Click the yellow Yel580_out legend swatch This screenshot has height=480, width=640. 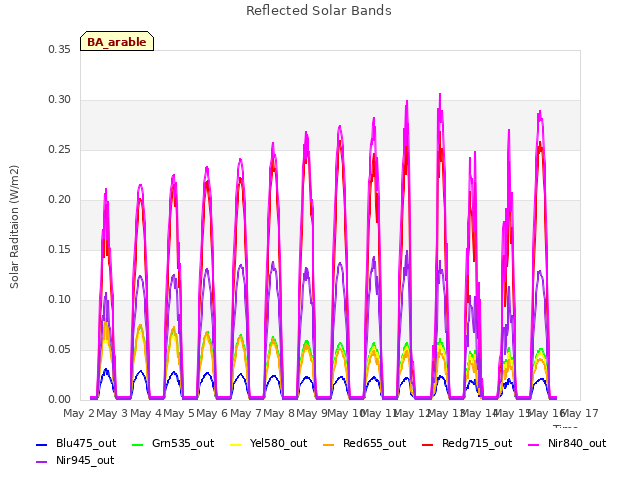[x=236, y=444]
